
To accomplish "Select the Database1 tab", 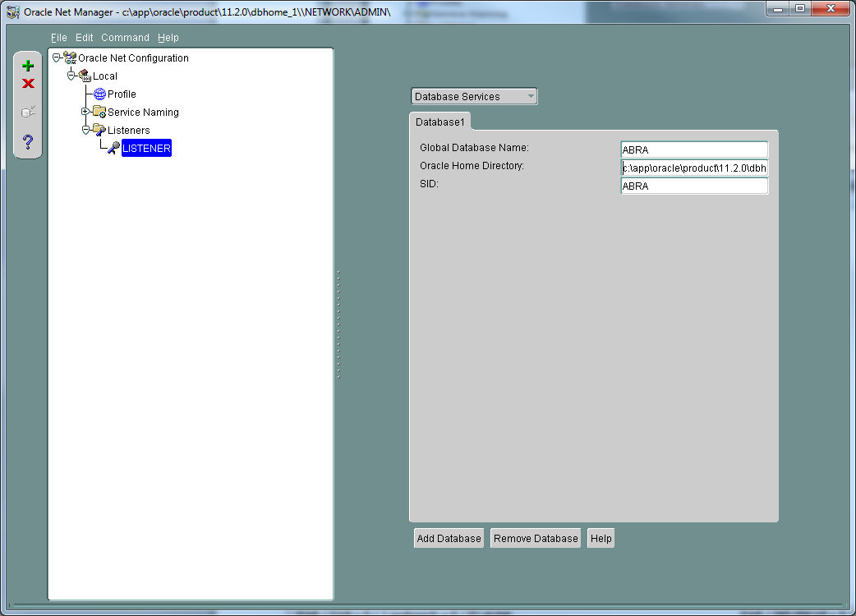I will (x=440, y=122).
